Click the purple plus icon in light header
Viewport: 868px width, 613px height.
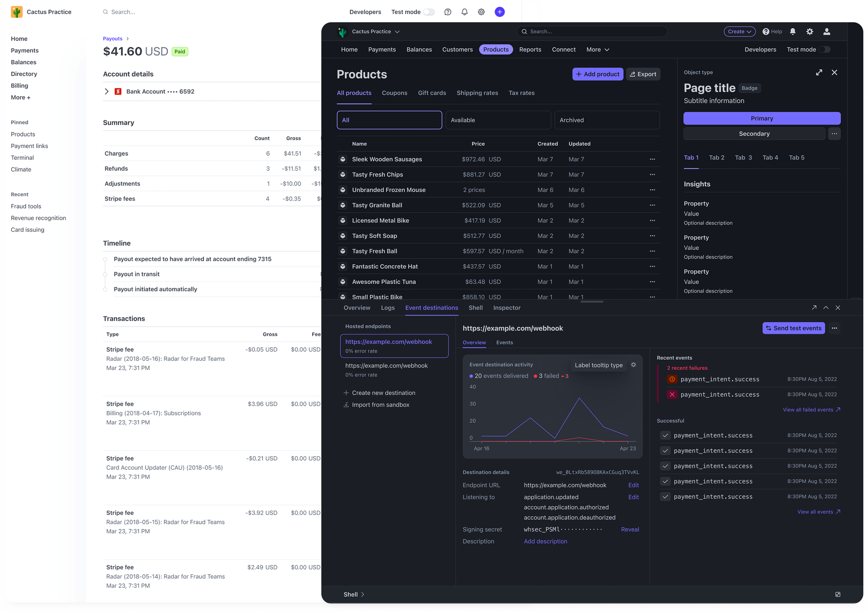[x=499, y=12]
